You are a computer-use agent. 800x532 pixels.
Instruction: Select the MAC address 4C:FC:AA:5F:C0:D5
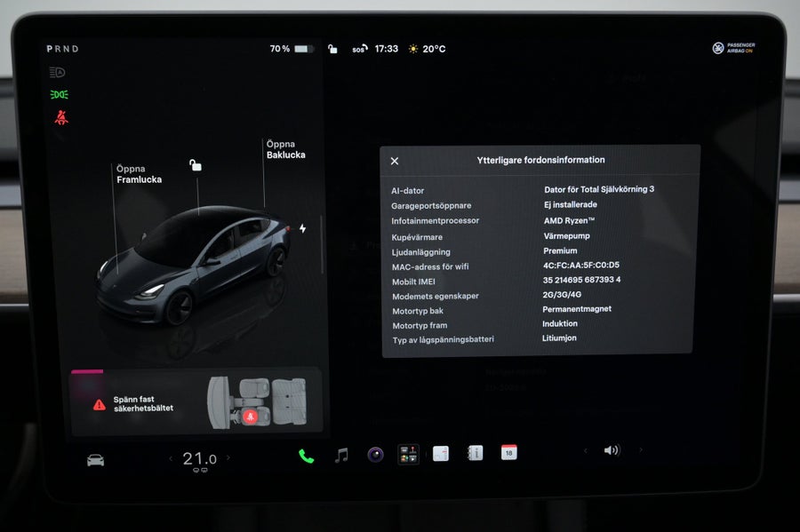pyautogui.click(x=581, y=265)
